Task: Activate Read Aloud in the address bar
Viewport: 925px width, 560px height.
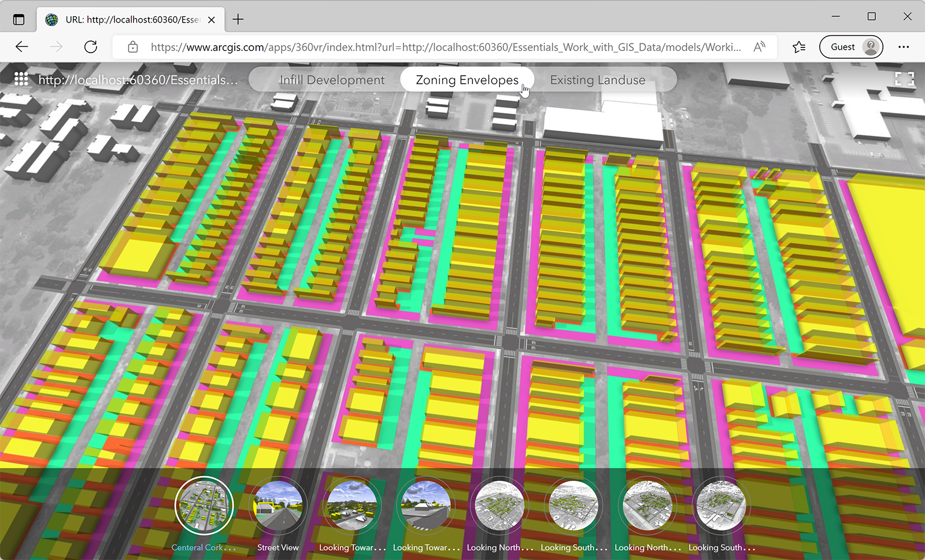Action: [x=760, y=47]
